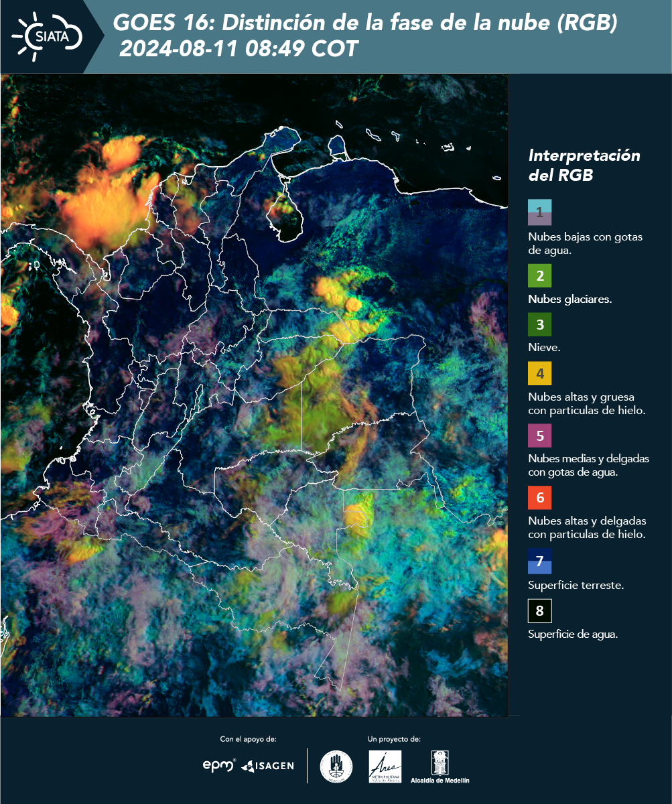Click the ISAGEN logo
Viewport: 672px width, 804px height.
click(x=267, y=765)
